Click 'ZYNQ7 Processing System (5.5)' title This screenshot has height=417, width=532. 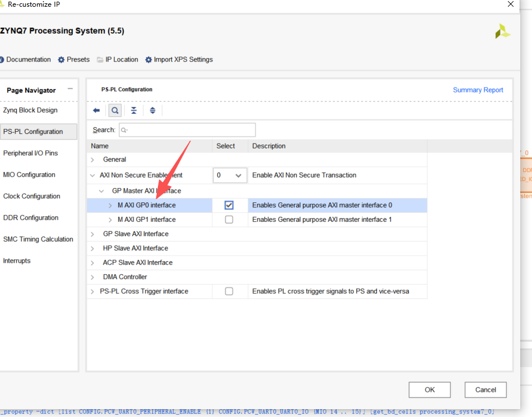click(62, 31)
